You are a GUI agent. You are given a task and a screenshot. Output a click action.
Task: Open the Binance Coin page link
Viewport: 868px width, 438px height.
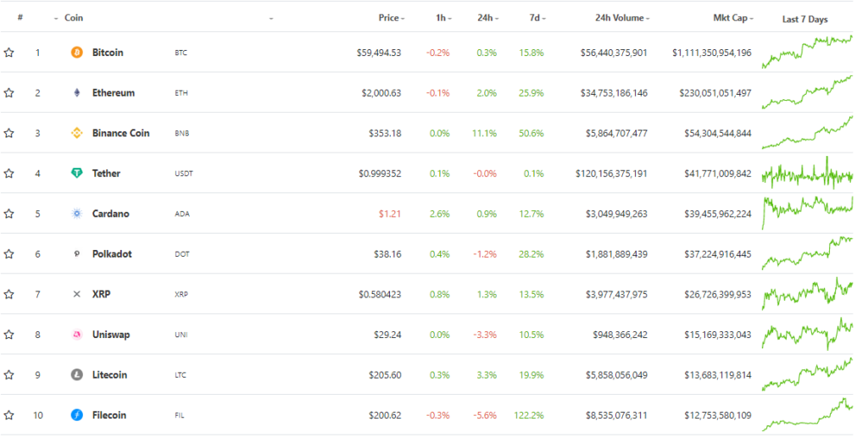[x=120, y=133]
